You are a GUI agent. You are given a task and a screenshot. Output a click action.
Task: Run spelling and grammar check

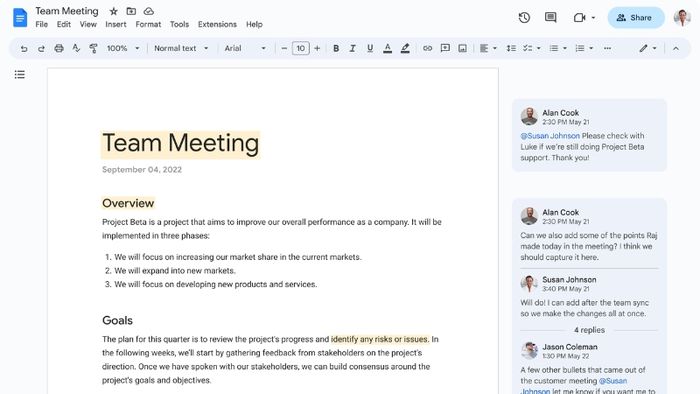click(76, 48)
